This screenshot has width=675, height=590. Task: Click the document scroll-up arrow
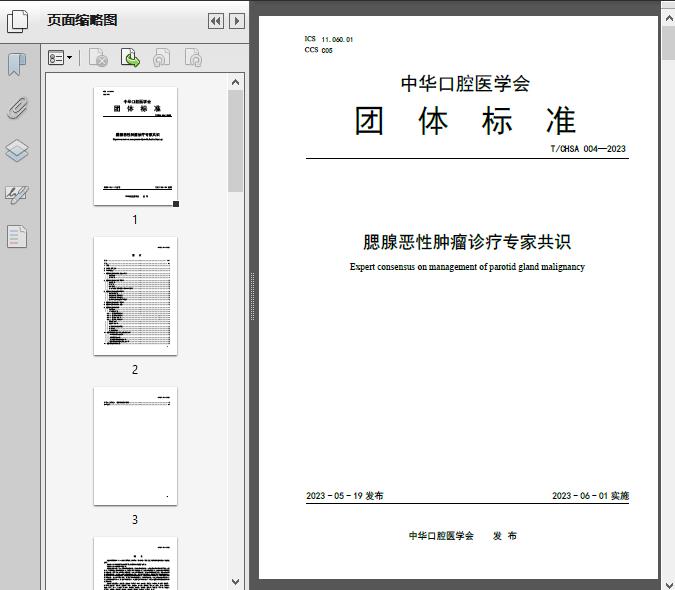coord(669,19)
